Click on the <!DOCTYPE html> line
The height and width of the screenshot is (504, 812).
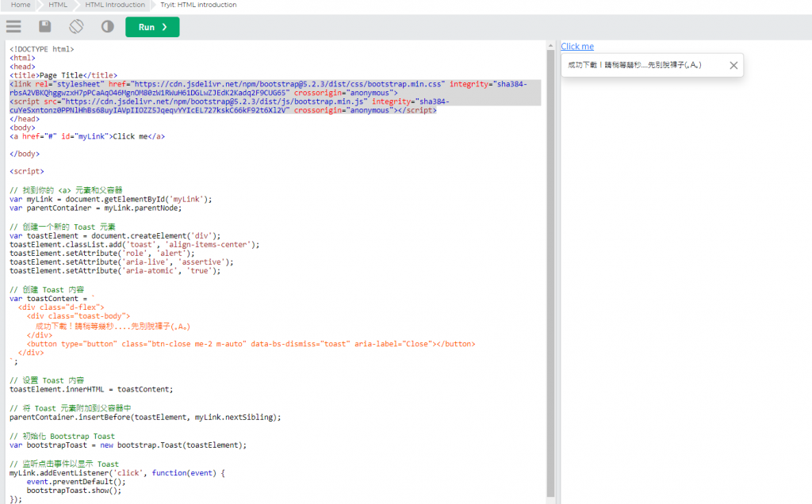tap(41, 49)
